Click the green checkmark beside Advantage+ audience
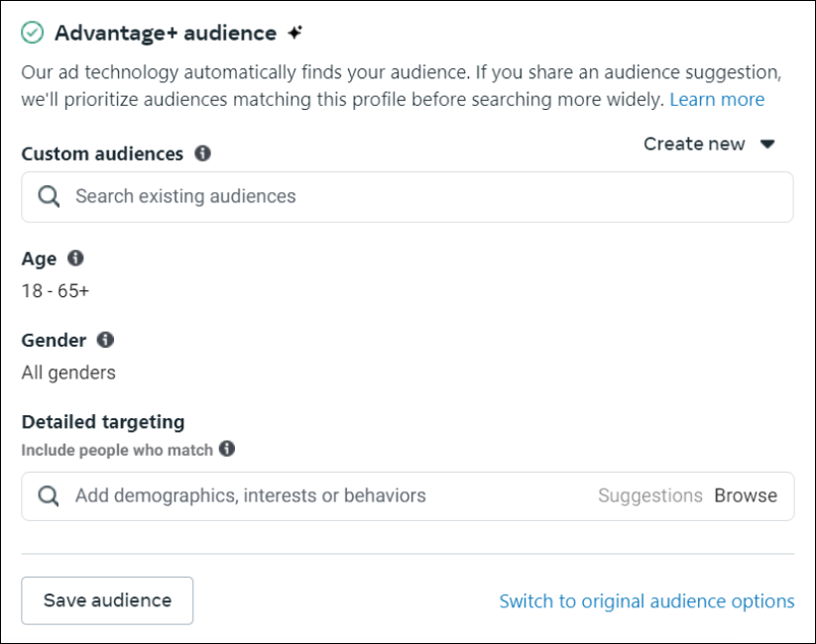816x644 pixels. [33, 33]
